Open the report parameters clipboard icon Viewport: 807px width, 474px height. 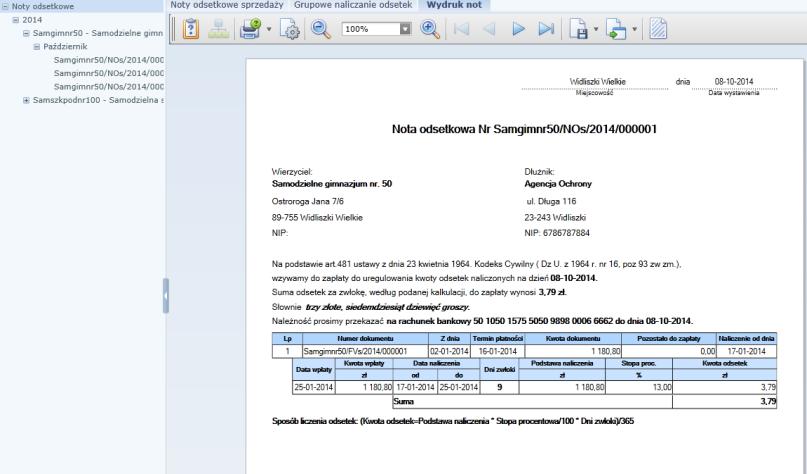tap(191, 29)
